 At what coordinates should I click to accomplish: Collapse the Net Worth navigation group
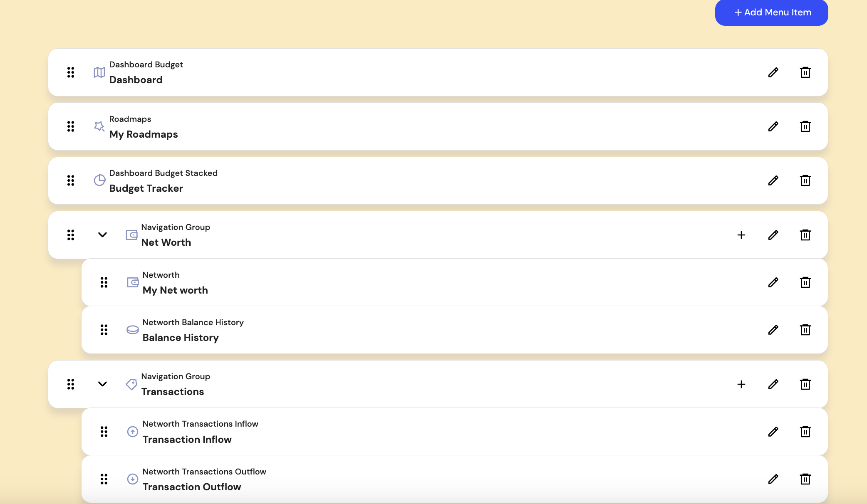(x=102, y=235)
